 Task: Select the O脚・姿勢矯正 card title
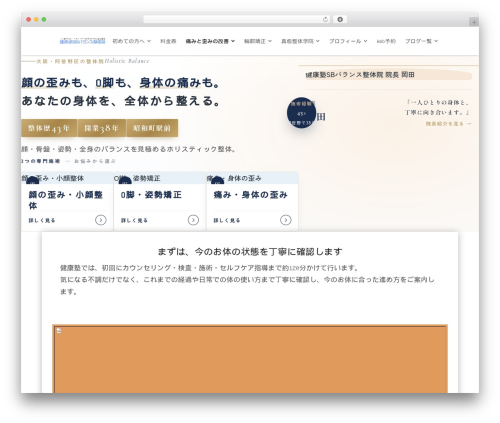click(151, 195)
